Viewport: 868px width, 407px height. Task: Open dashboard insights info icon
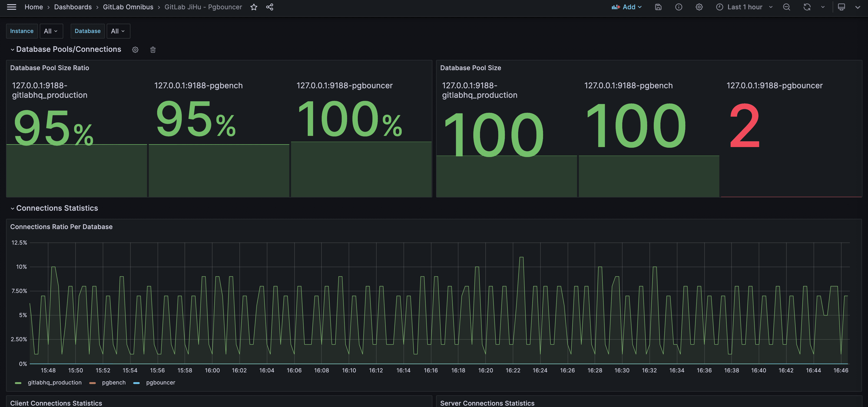[x=679, y=7]
